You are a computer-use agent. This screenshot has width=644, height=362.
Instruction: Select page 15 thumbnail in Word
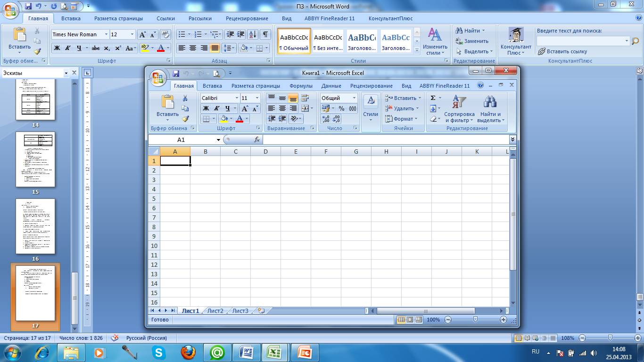(35, 159)
